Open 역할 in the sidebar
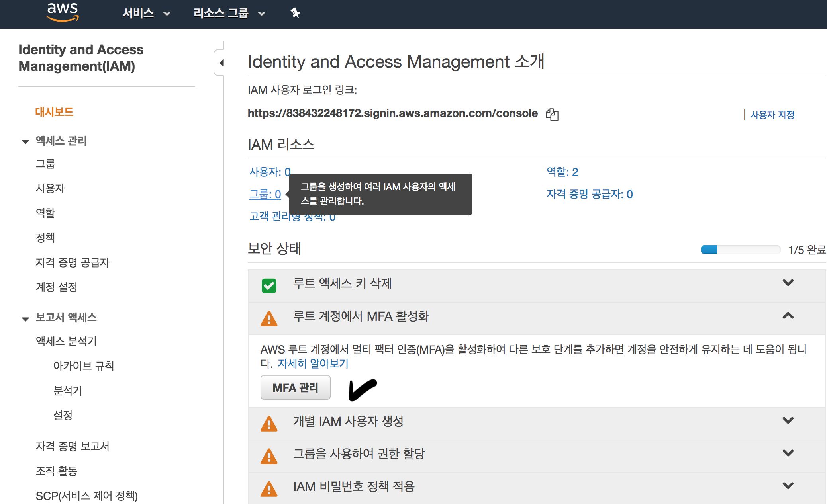The image size is (827, 504). 45,213
